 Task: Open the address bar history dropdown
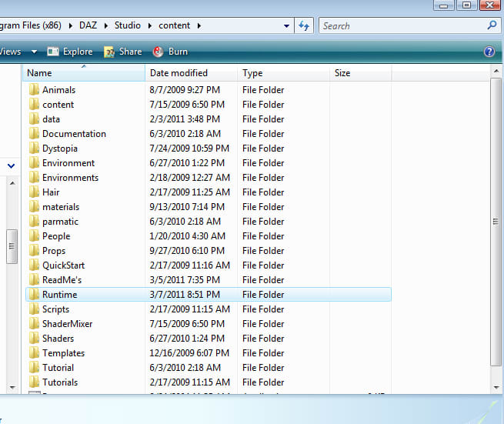[x=286, y=25]
